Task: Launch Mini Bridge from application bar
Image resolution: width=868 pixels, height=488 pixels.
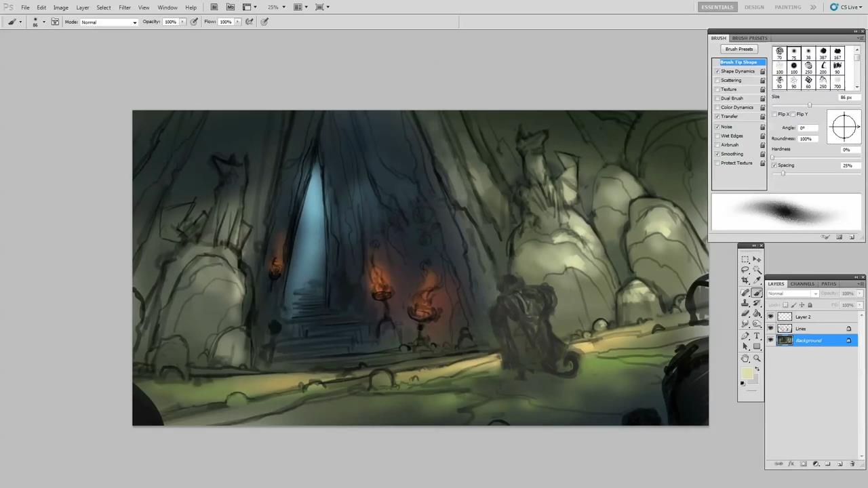Action: [231, 7]
